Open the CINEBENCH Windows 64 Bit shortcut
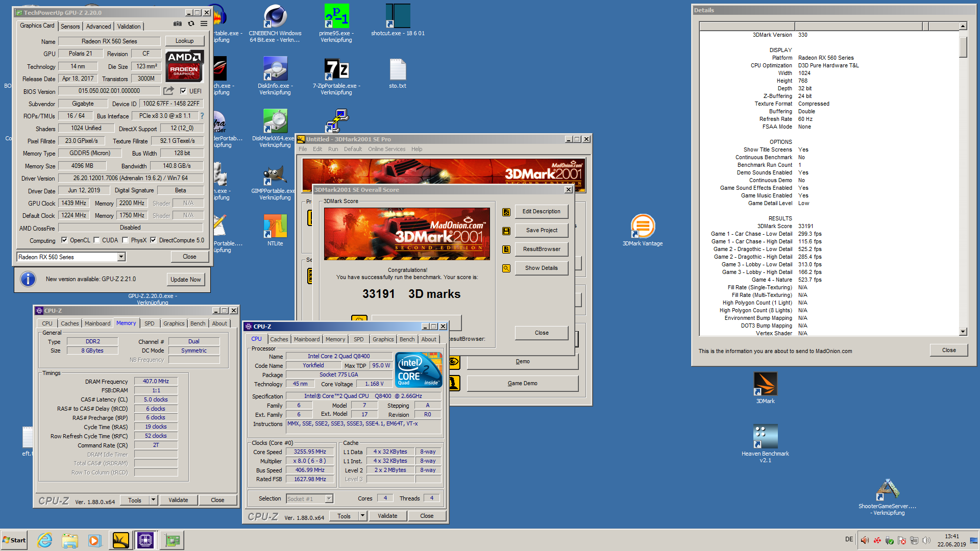Screen dimensions: 980x551 click(x=275, y=23)
